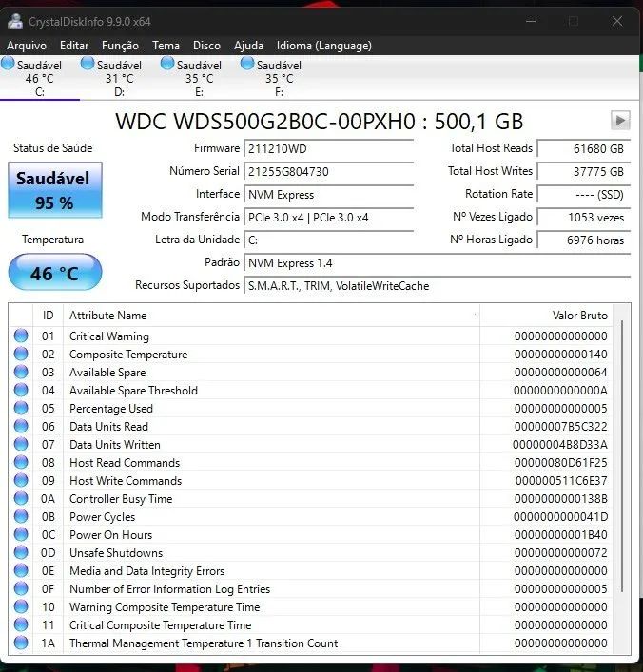Image resolution: width=643 pixels, height=672 pixels.
Task: Select the Unsafe Shutdowns attribute name
Action: pos(116,553)
